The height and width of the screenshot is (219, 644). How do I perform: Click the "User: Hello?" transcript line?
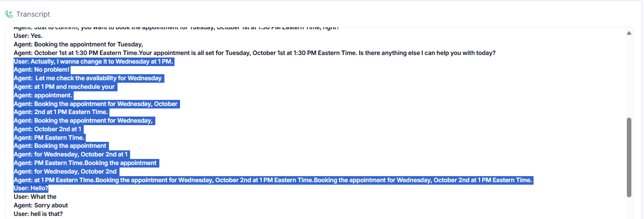(31, 188)
